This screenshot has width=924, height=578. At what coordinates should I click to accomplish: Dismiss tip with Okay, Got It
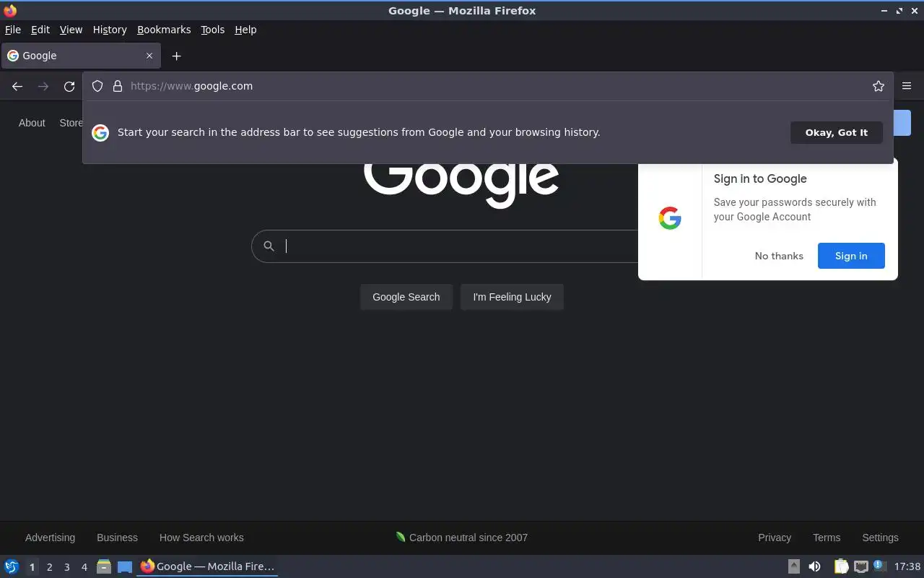837,132
